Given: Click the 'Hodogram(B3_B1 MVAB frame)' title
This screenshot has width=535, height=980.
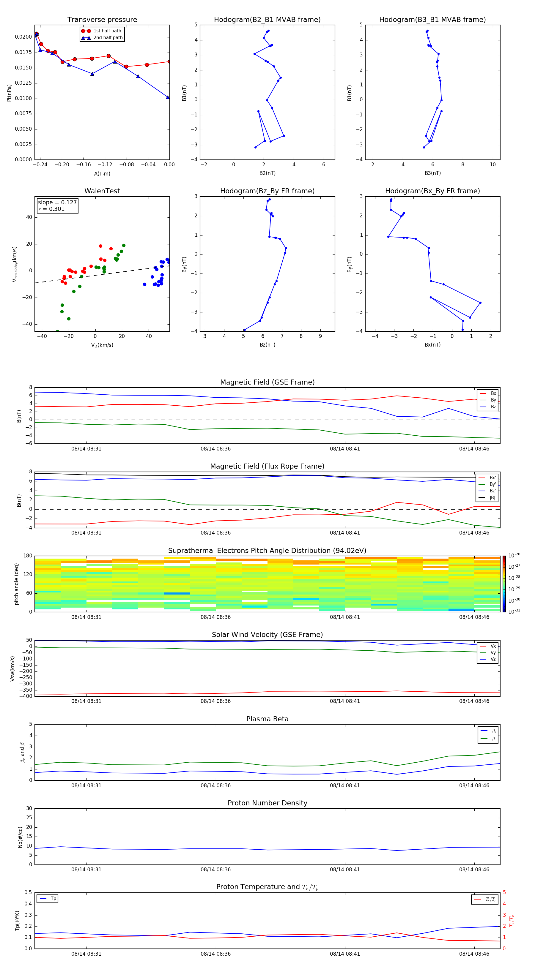Looking at the screenshot, I should coord(432,20).
